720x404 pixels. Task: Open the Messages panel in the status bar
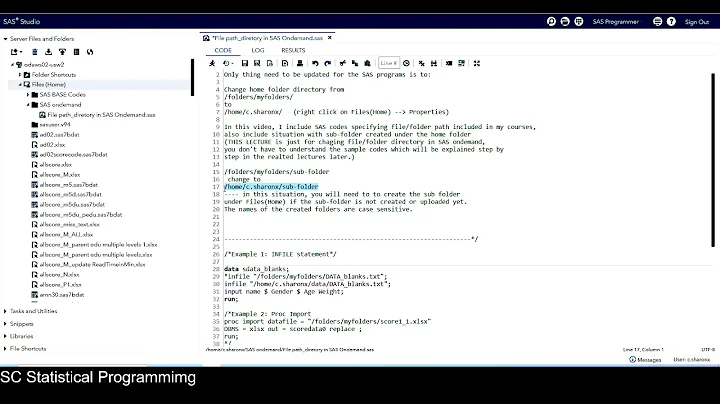pyautogui.click(x=645, y=359)
